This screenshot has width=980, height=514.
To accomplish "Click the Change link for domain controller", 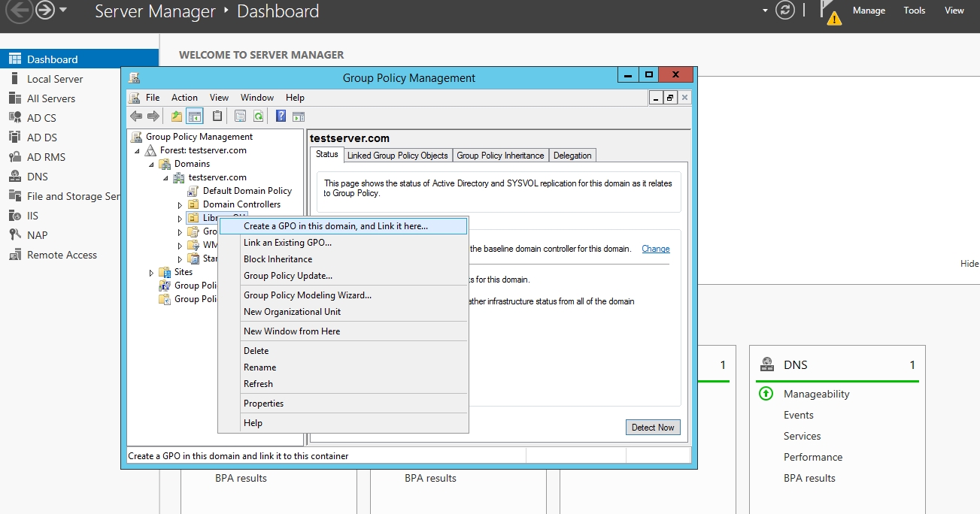I will (x=655, y=249).
